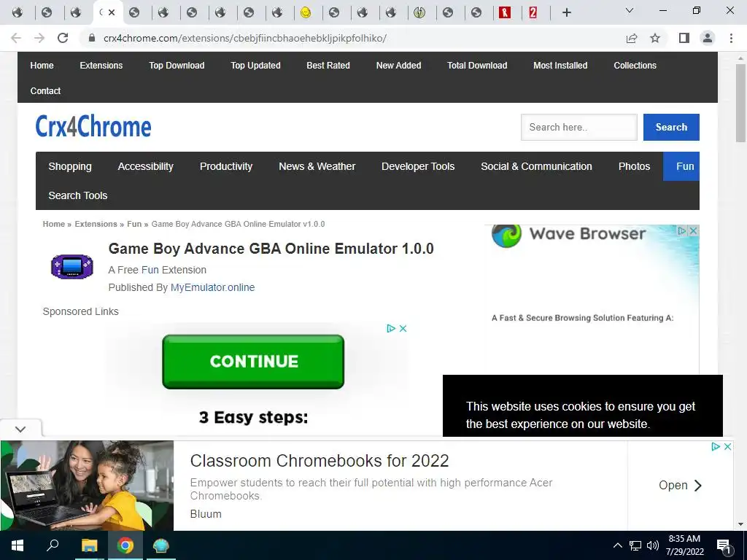Select the Photos category
The image size is (747, 560).
(634, 166)
